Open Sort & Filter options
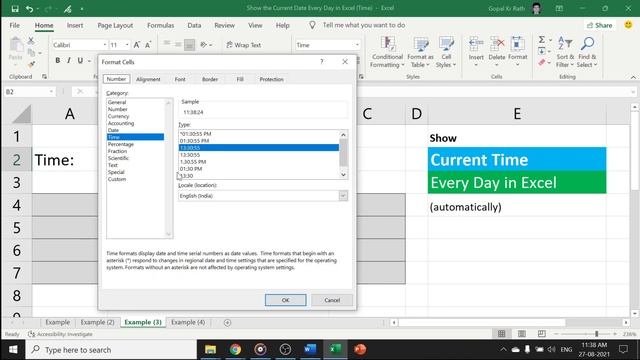This screenshot has height=360, width=640. 565,52
